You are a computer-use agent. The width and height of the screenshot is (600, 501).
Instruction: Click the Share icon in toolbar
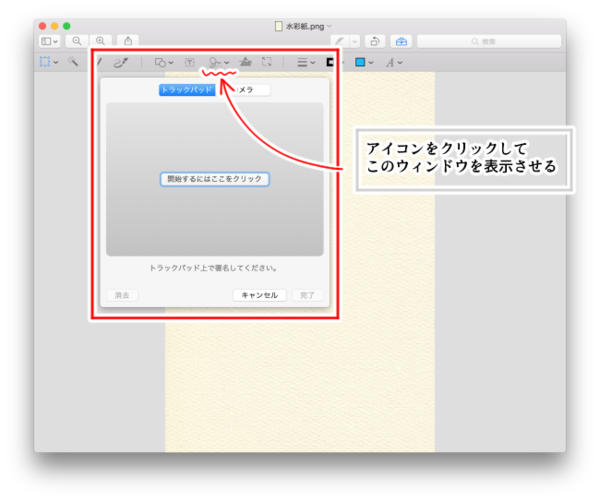(x=128, y=41)
